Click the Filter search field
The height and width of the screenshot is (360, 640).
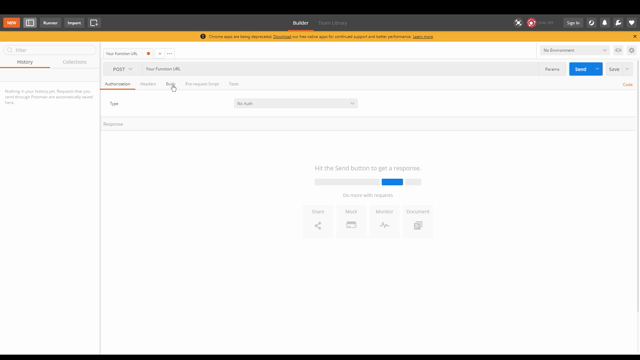point(50,50)
